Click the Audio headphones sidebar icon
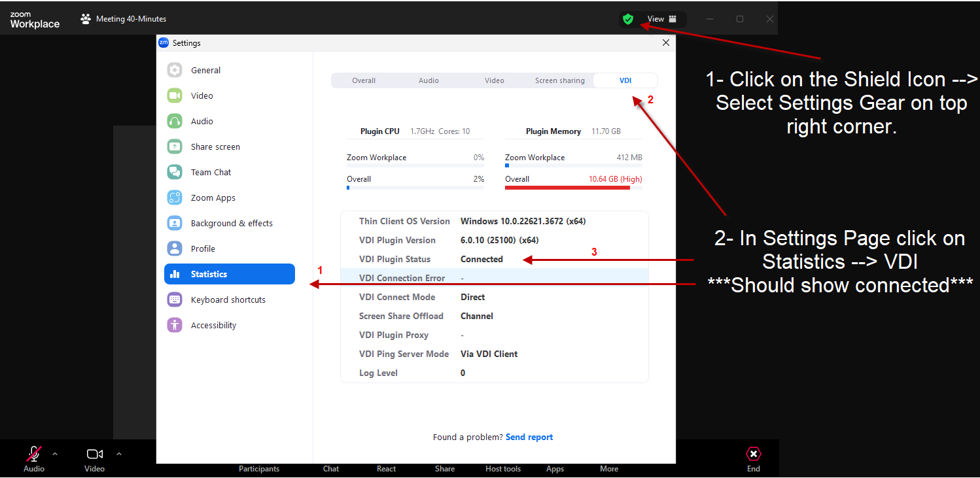 tap(175, 121)
